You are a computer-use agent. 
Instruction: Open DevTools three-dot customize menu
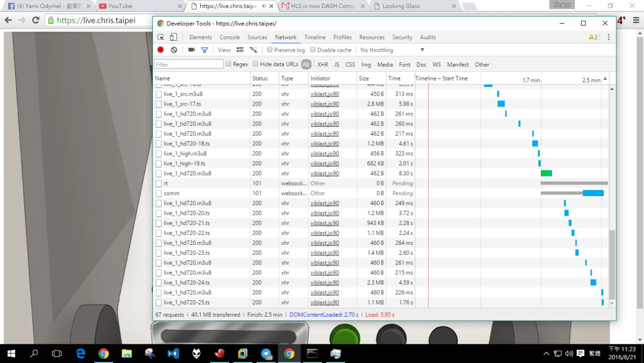click(x=608, y=37)
